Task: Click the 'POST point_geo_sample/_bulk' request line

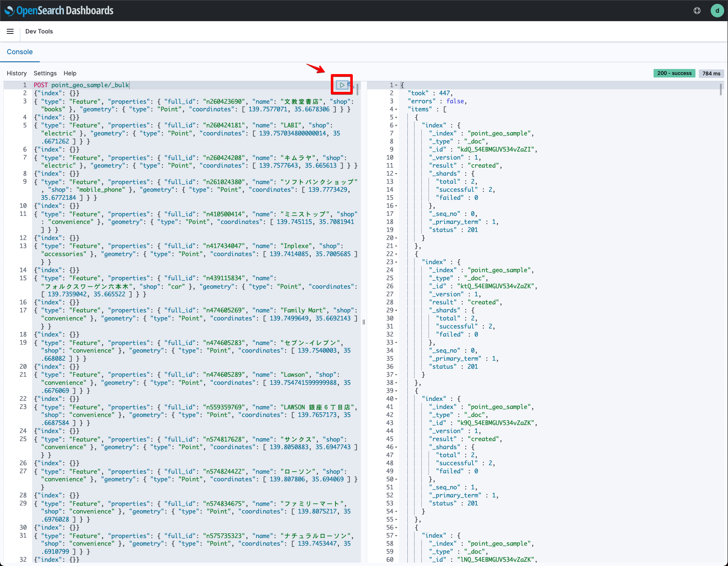Action: pyautogui.click(x=82, y=85)
